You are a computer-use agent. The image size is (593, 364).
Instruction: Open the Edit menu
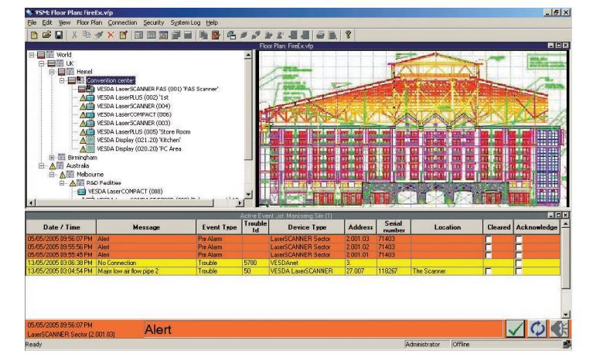pyautogui.click(x=47, y=22)
